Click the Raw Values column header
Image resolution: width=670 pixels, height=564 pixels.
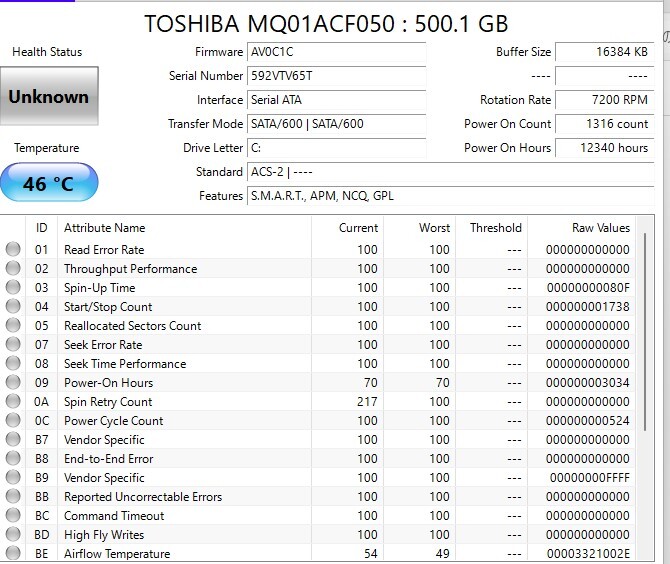[x=582, y=228]
